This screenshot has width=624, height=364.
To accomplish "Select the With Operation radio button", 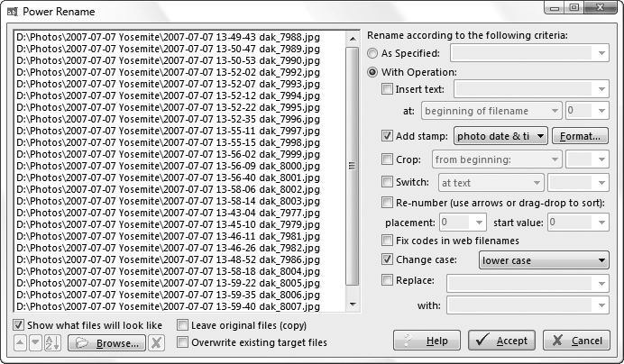I will click(372, 72).
